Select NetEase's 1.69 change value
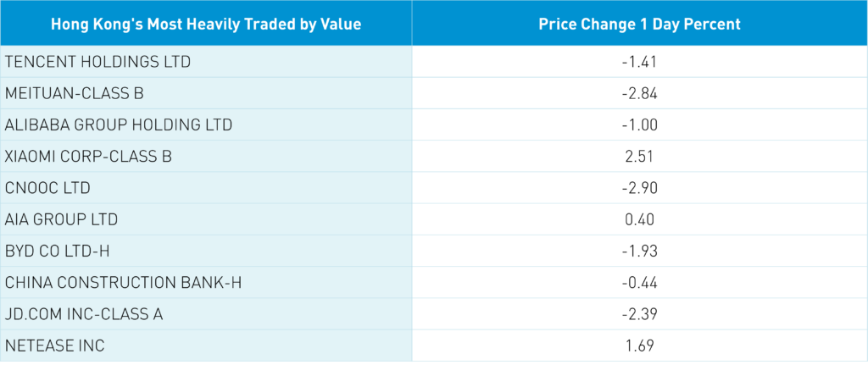This screenshot has width=868, height=365. click(640, 346)
